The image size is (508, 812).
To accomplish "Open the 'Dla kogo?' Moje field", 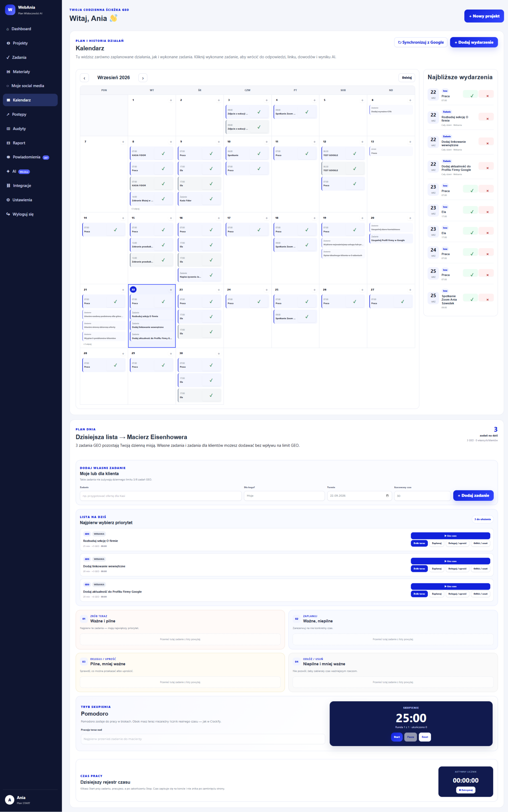I will (x=284, y=496).
